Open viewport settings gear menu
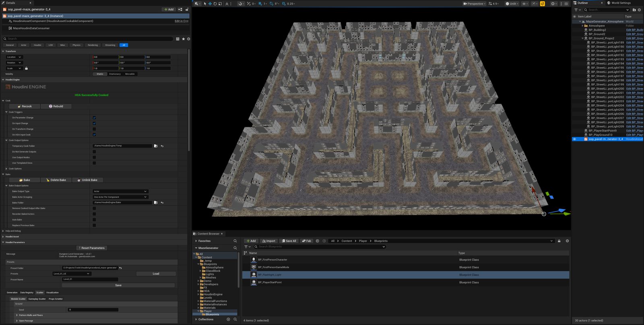Image resolution: width=644 pixels, height=325 pixels. tap(553, 4)
